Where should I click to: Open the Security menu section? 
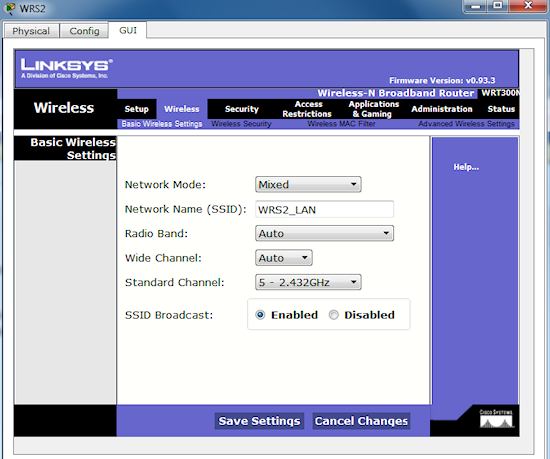(242, 109)
